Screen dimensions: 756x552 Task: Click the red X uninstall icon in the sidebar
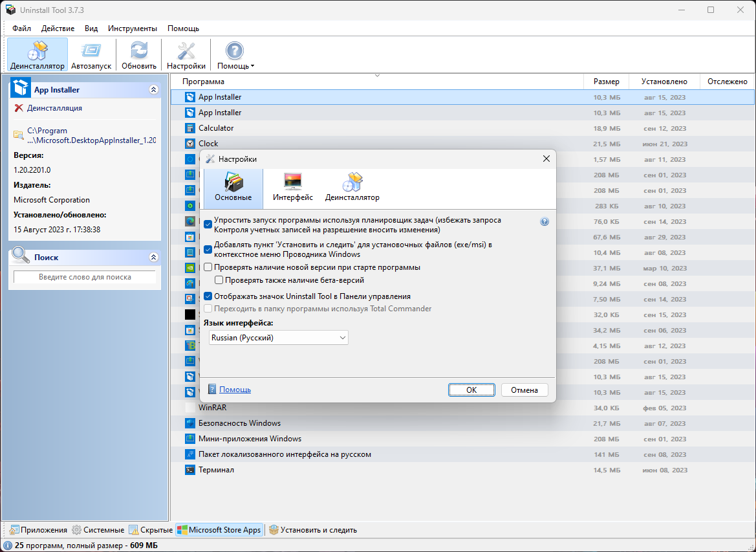click(19, 108)
